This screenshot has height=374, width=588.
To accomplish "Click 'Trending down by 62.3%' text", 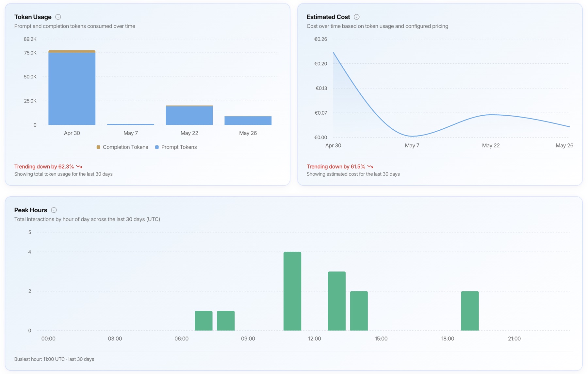I will 44,167.
